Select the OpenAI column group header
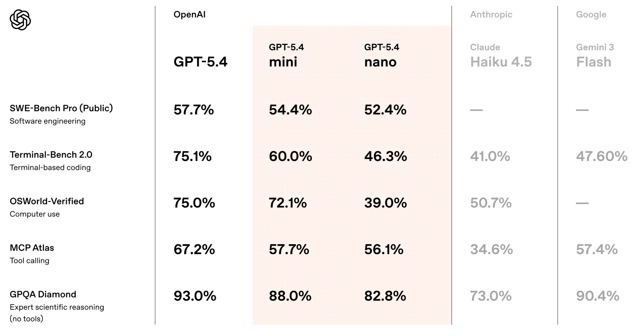Screen dimensions: 644x336 [189, 15]
